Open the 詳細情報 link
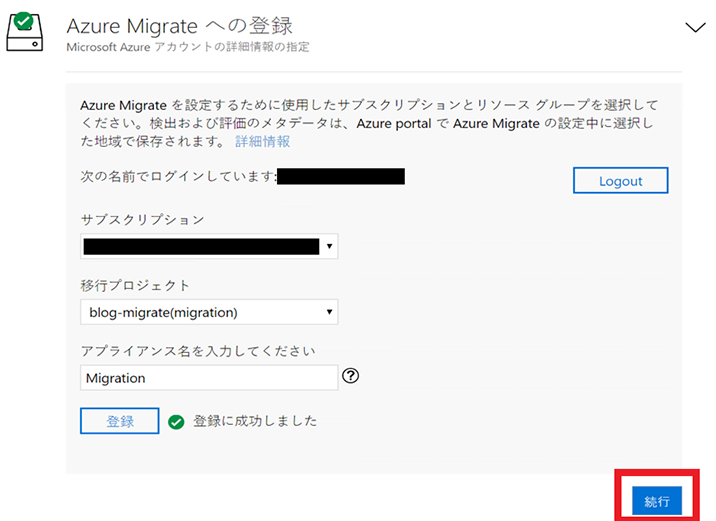 click(x=263, y=142)
